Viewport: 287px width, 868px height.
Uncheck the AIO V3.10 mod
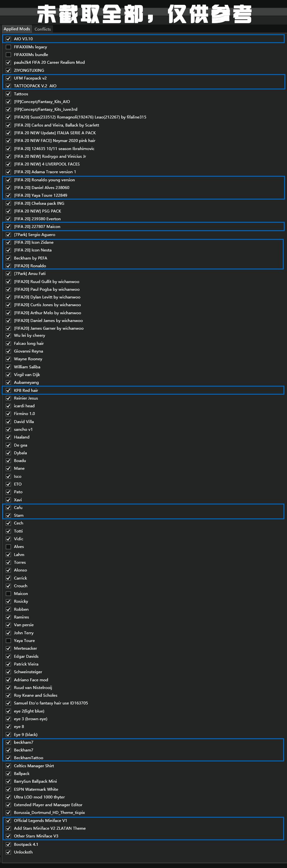click(x=8, y=39)
